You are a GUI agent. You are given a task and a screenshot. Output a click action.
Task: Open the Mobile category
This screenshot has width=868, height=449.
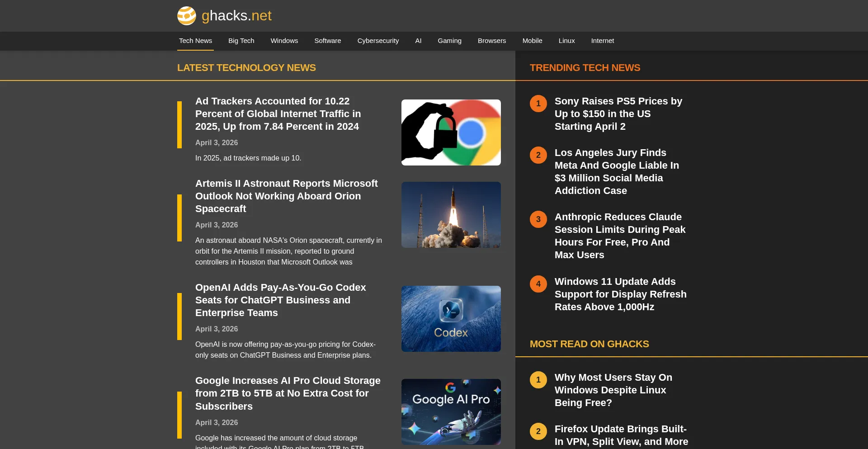532,41
